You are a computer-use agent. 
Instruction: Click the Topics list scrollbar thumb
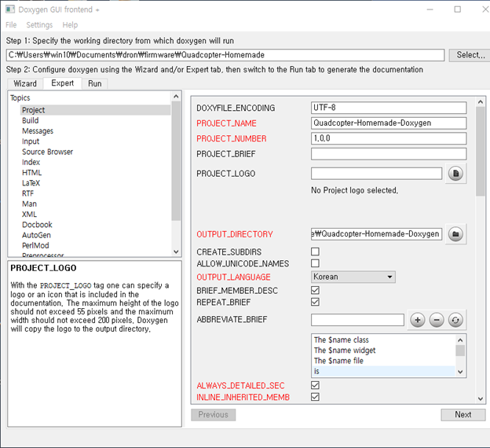point(176,161)
